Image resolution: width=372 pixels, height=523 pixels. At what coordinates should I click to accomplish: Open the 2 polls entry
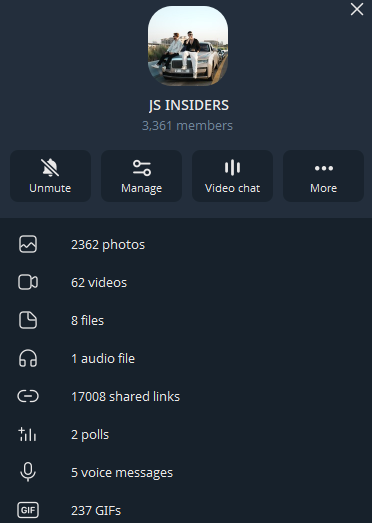(186, 435)
